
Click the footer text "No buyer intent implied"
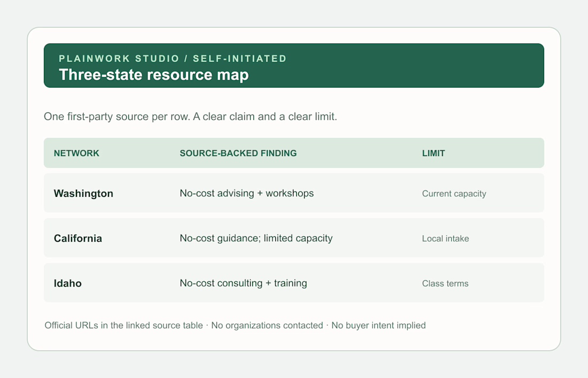(x=378, y=325)
